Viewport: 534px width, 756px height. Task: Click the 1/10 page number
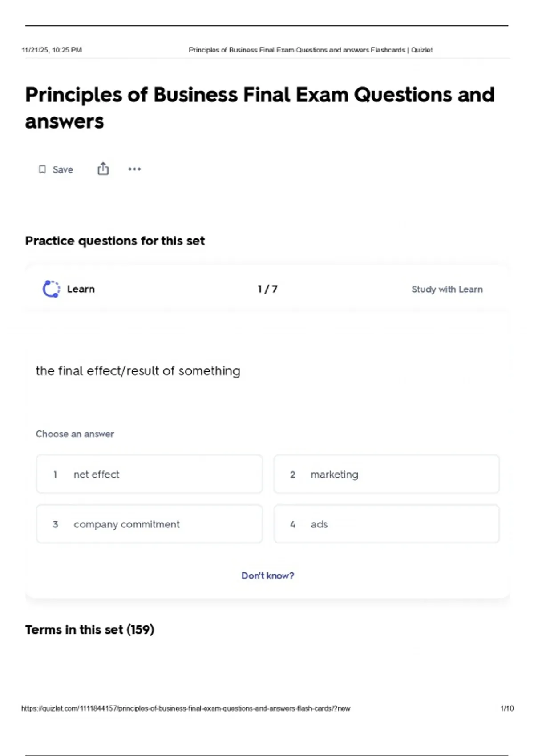507,708
